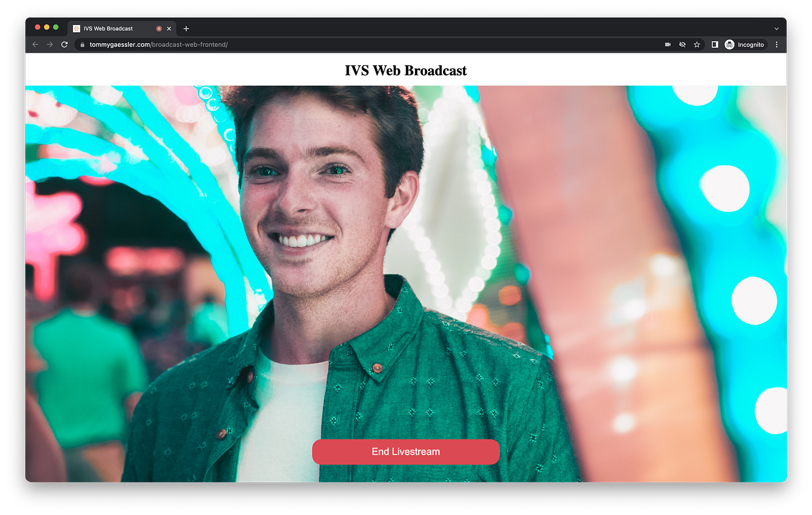The height and width of the screenshot is (515, 812).
Task: Open the tab search chevron at top right
Action: pos(776,28)
